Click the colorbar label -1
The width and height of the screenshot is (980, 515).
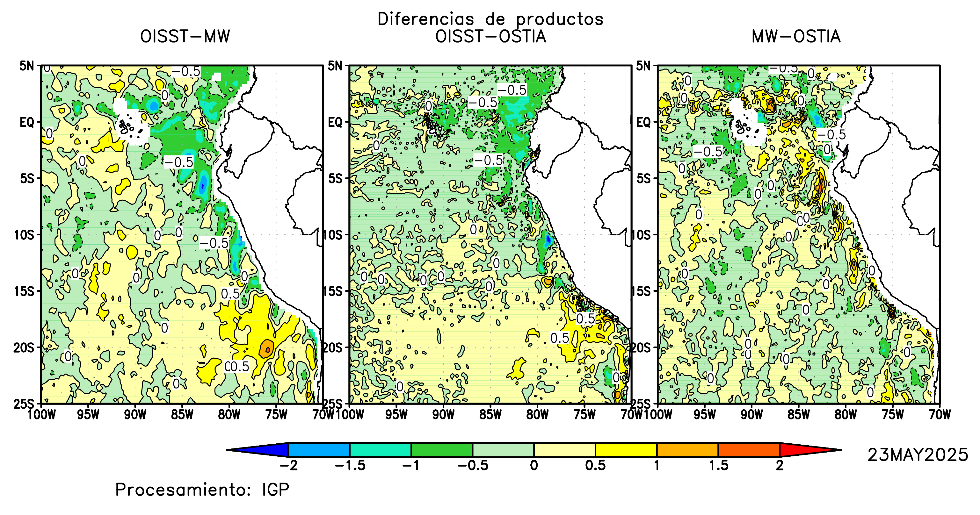click(411, 466)
